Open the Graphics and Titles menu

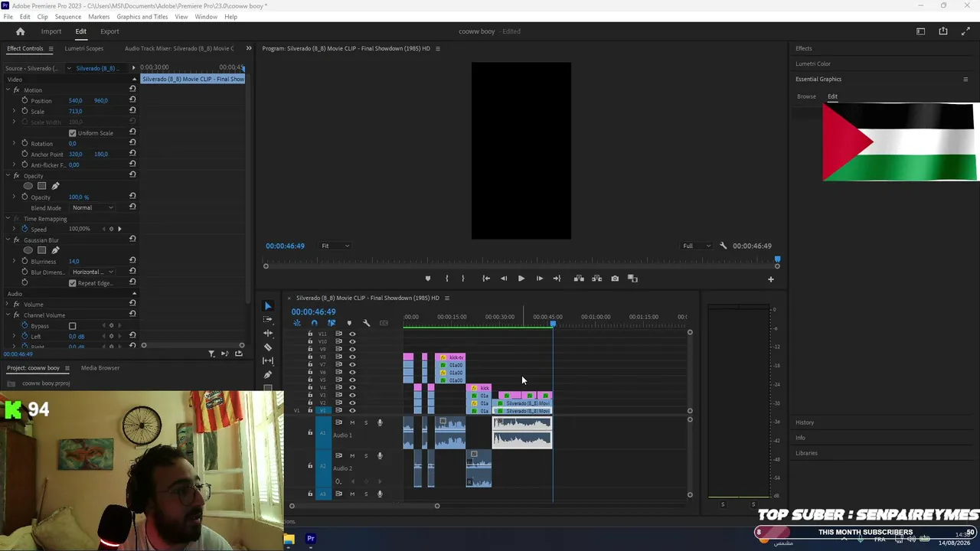coord(142,17)
